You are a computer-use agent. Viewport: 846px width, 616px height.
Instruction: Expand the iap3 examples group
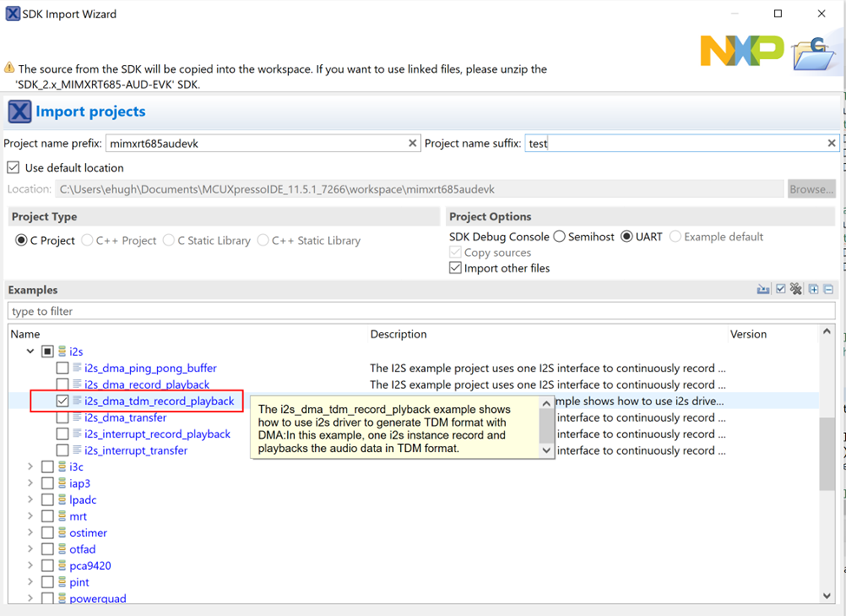tap(30, 483)
